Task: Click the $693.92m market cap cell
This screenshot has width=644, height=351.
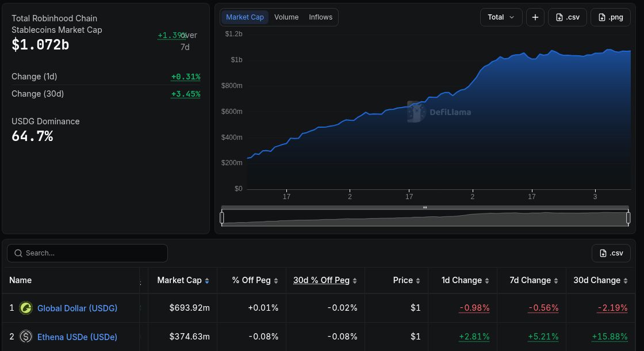Action: click(x=189, y=308)
